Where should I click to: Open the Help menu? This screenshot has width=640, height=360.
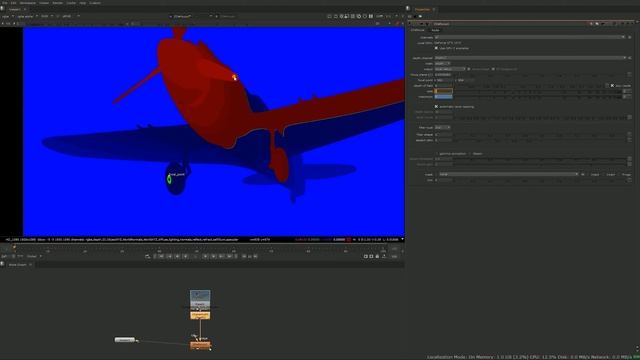tap(83, 3)
